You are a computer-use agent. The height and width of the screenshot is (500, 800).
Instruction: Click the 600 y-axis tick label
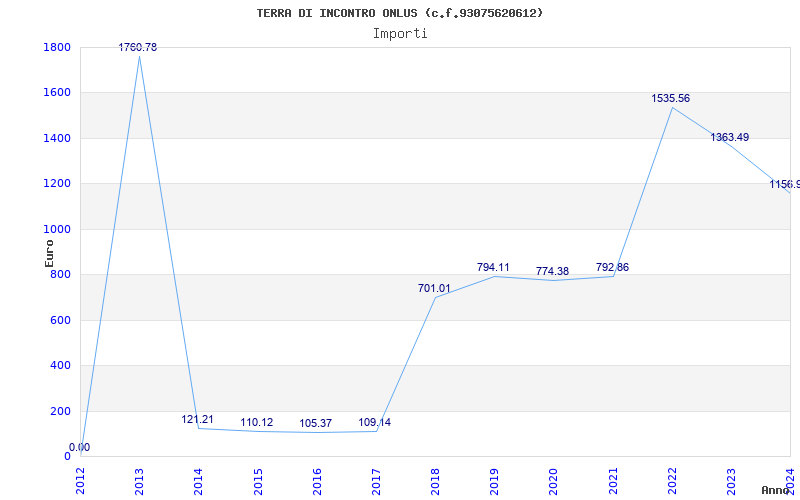coord(61,320)
